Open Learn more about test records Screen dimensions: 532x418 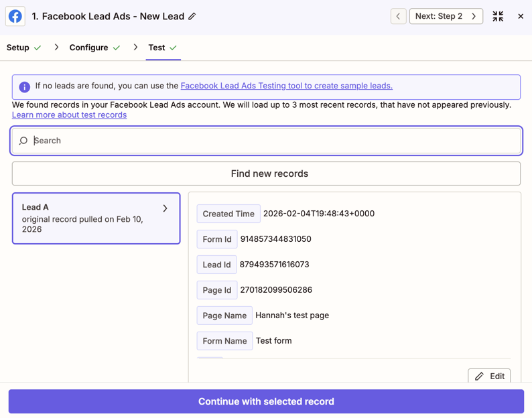pyautogui.click(x=69, y=115)
